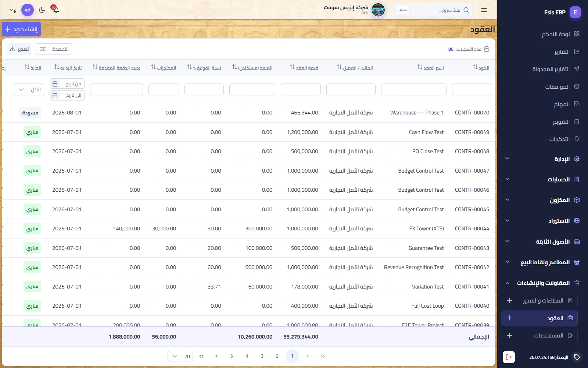Screen dimensions: 588x368
Task: Click the quick search field
Action: 433,10
